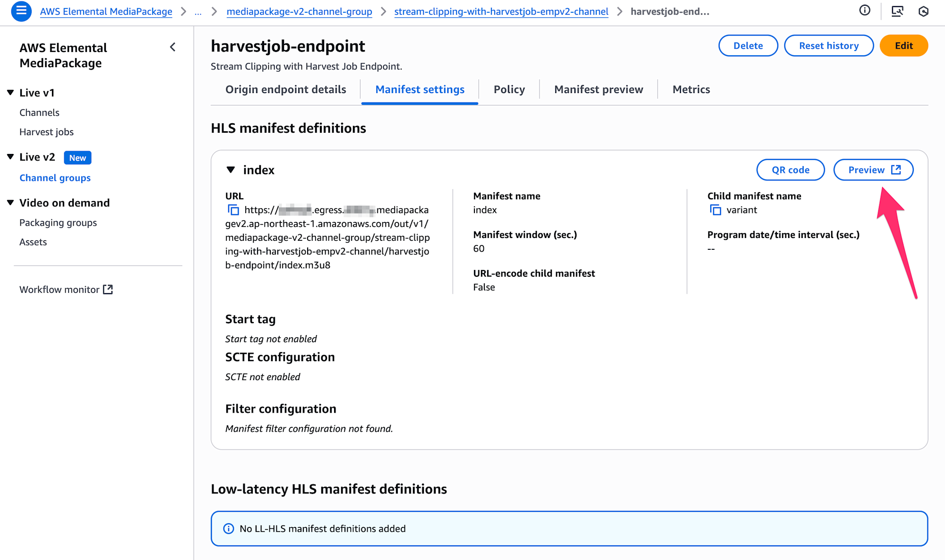The width and height of the screenshot is (945, 560).
Task: Open the Manifest preview tab
Action: click(598, 89)
